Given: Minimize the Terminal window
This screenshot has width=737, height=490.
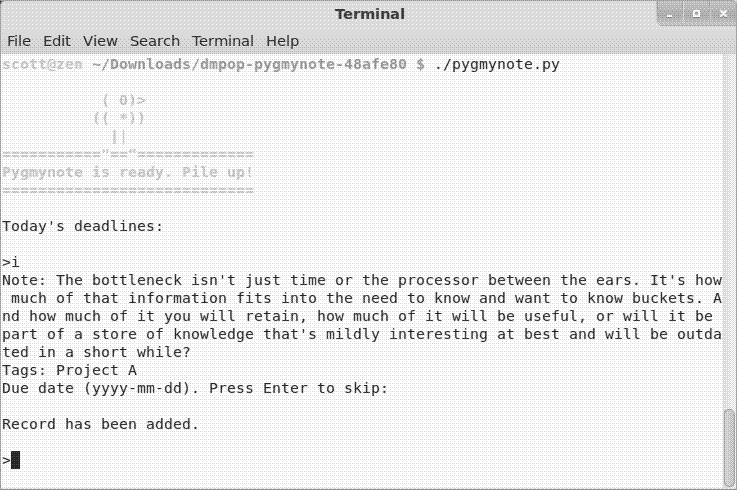Looking at the screenshot, I should tap(670, 14).
